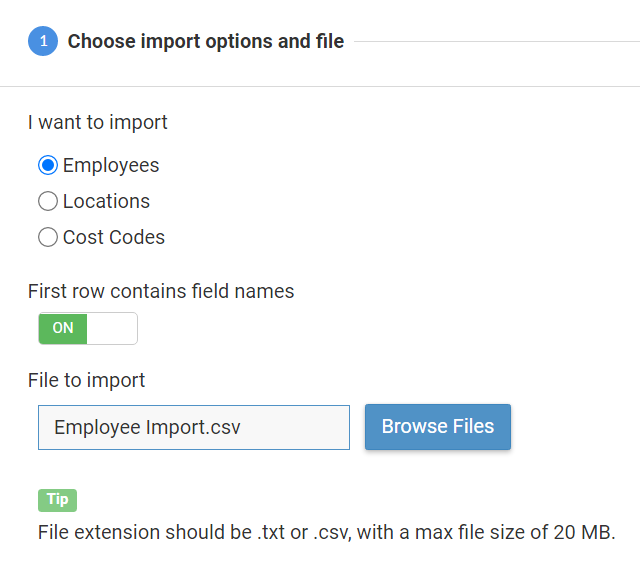
Task: Click the 'I want to import' label
Action: tap(98, 122)
